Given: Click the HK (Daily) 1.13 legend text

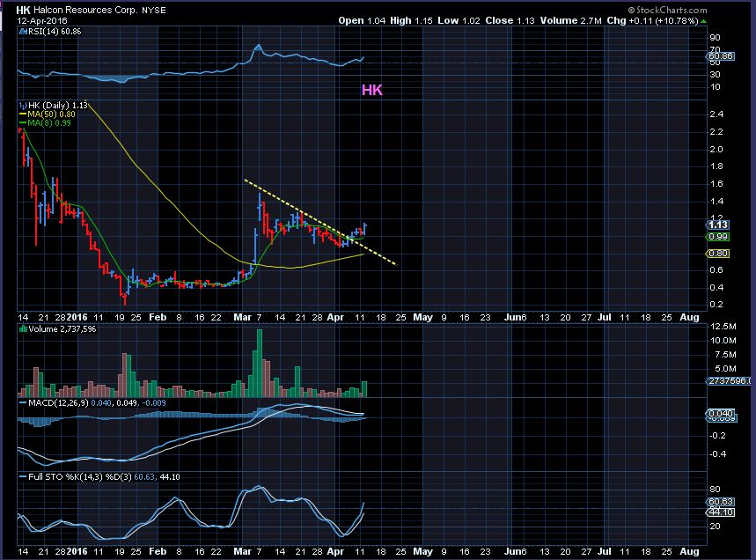Looking at the screenshot, I should click(x=58, y=105).
